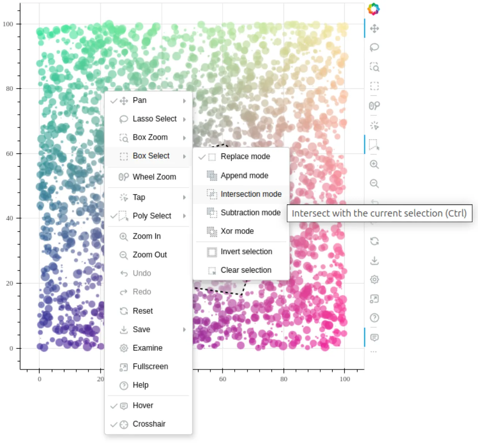This screenshot has width=478, height=448.
Task: Expand the Lasso Select submenu arrow
Action: point(184,119)
